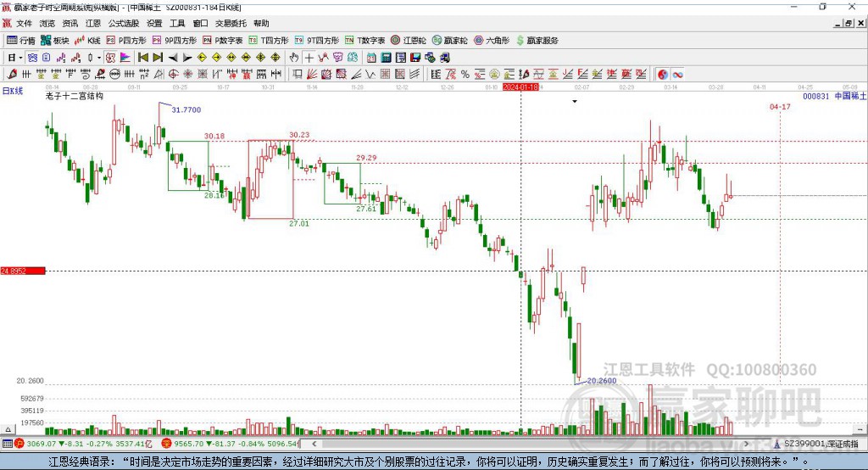868x470 pixels.
Task: Select the 日K线 period label
Action: [13, 91]
